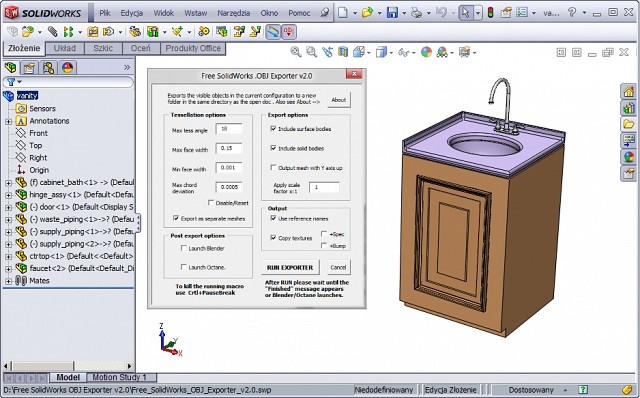Click the Options properties icon in top toolbar
Viewport: 640px width, 398px height.
tap(506, 13)
